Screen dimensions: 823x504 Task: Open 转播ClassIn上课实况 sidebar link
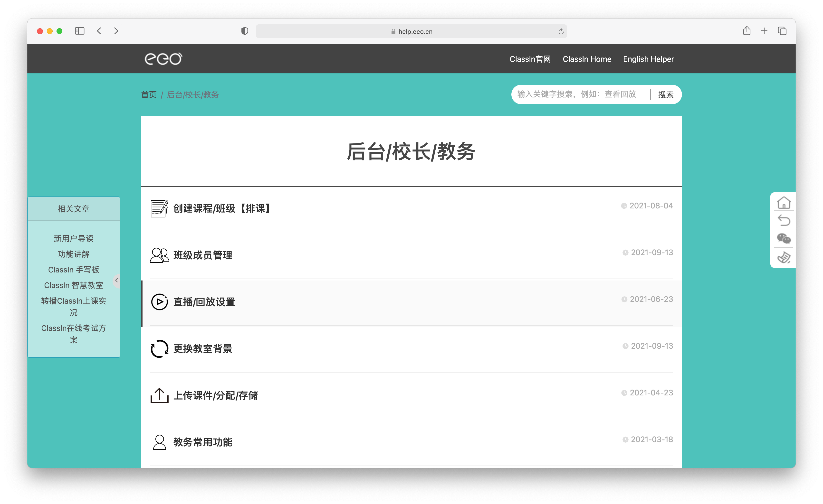click(74, 306)
